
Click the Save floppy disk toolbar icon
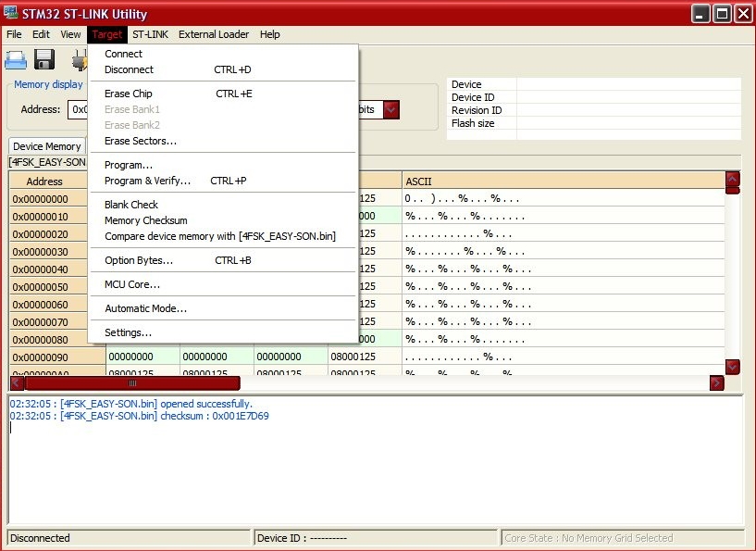44,60
